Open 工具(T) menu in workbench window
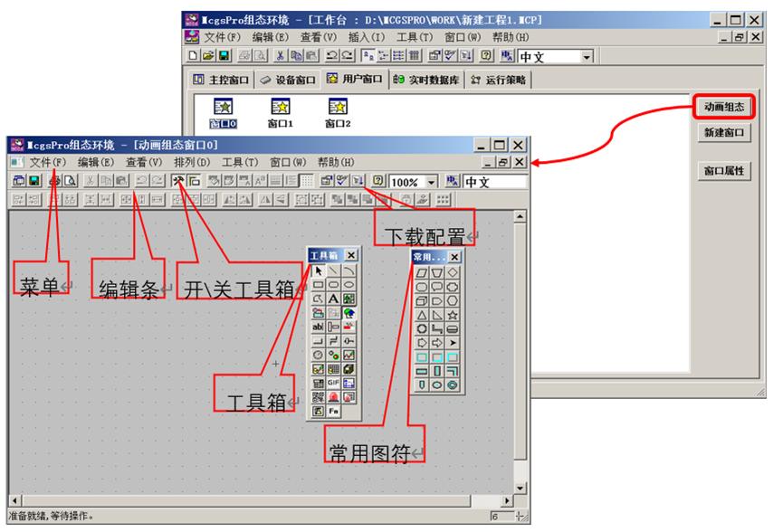783x532 pixels. 415,37
